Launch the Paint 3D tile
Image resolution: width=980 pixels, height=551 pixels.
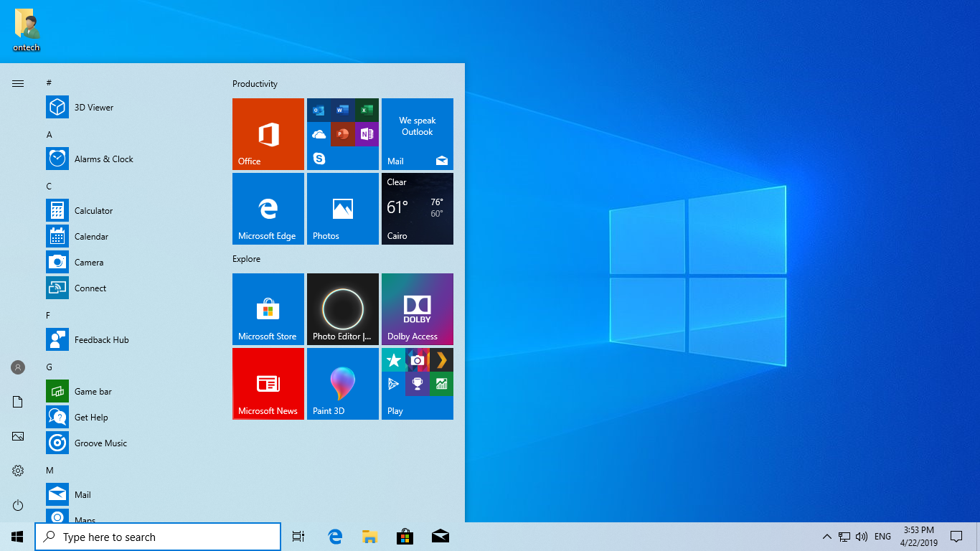(343, 384)
